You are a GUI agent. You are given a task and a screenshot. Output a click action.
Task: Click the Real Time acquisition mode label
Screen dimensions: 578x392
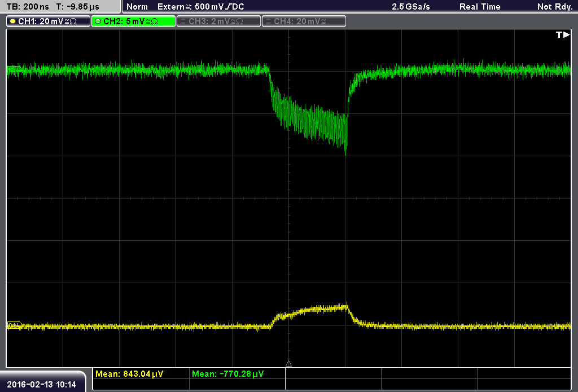click(x=480, y=7)
